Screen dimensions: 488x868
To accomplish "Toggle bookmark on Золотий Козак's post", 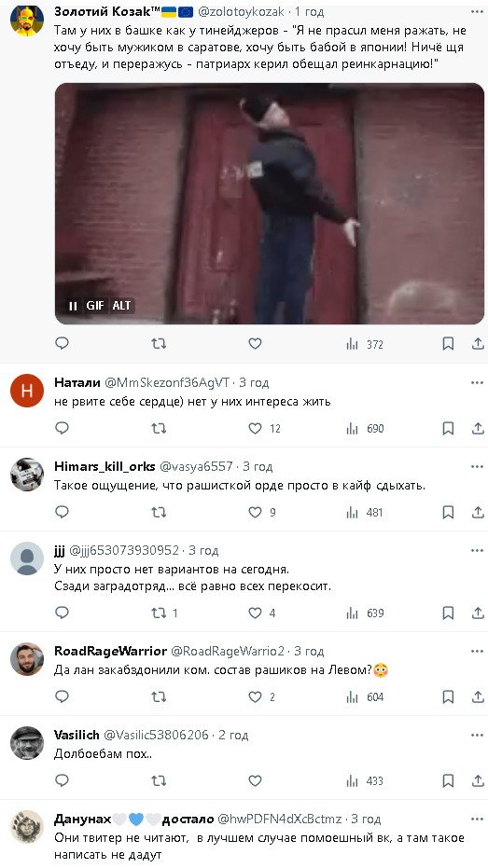I will pyautogui.click(x=448, y=344).
